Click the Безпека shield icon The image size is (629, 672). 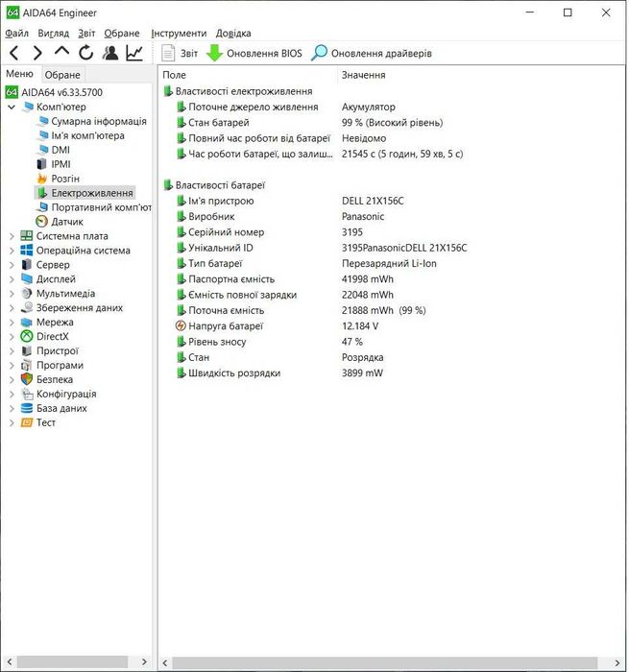[x=27, y=379]
